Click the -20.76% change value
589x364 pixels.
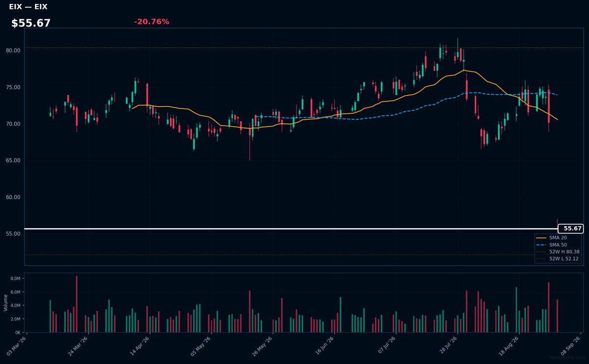pos(152,22)
